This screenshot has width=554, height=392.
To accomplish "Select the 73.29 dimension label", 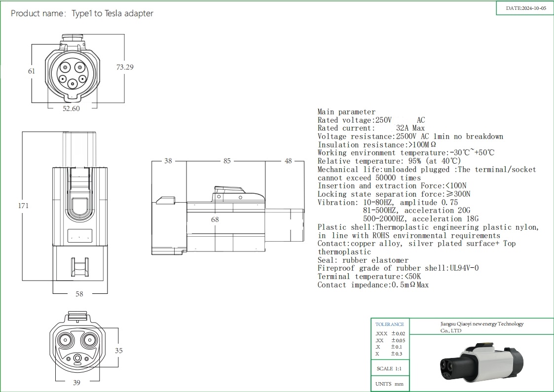I will tap(125, 67).
